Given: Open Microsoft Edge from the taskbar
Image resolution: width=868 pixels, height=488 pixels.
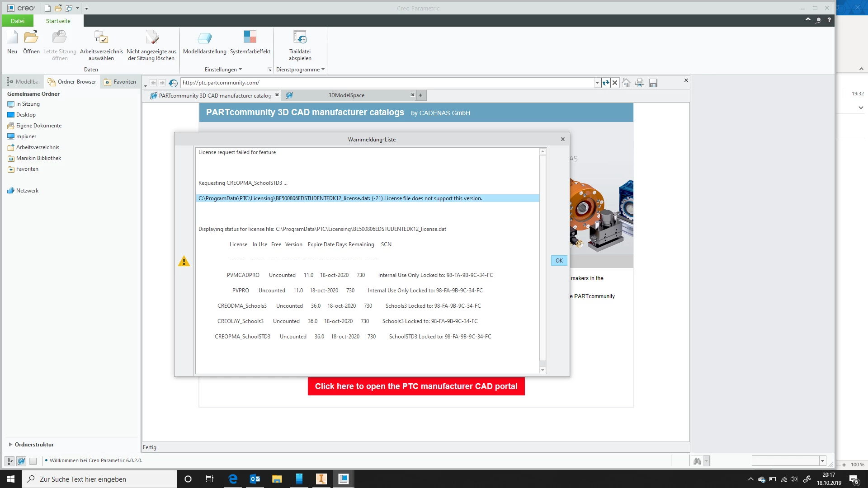Looking at the screenshot, I should coord(233,479).
